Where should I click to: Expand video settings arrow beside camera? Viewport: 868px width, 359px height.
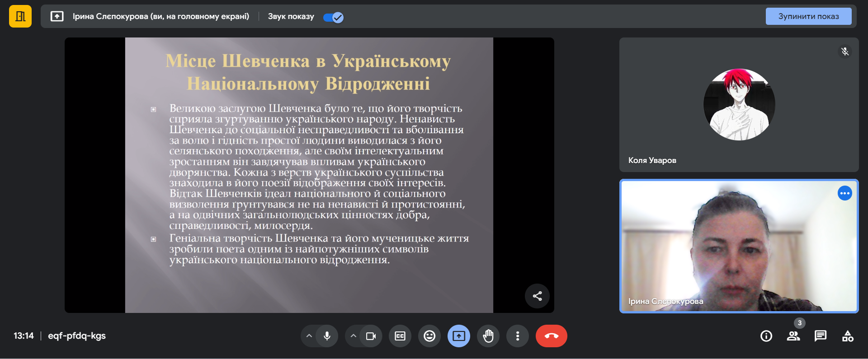[354, 336]
